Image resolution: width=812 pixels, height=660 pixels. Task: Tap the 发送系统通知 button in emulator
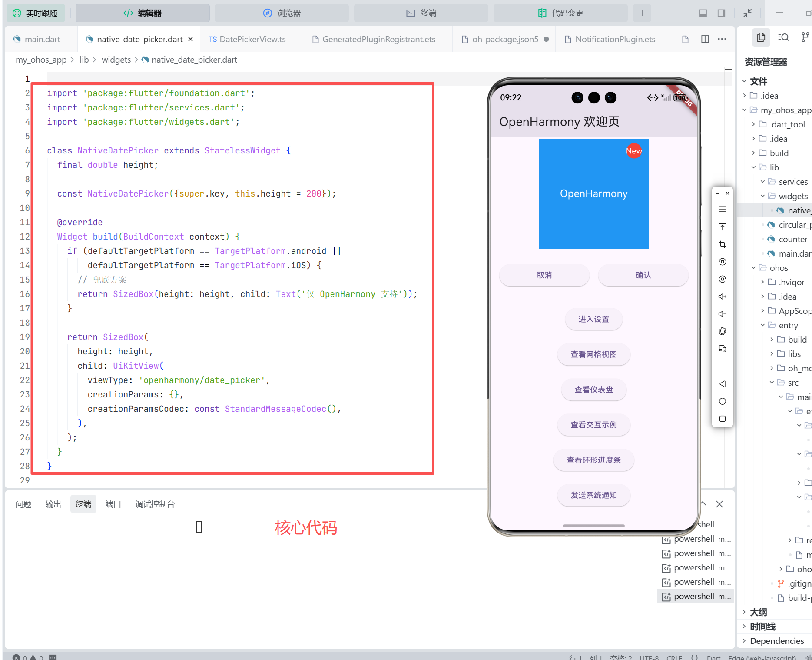(594, 495)
